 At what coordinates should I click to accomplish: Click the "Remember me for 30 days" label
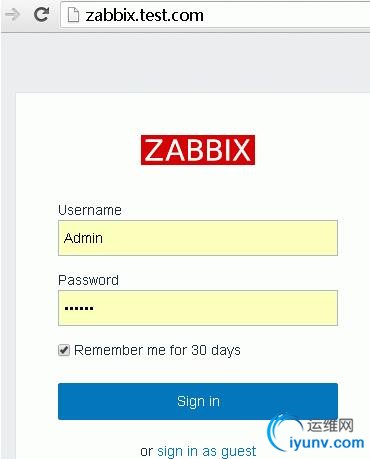click(x=157, y=350)
